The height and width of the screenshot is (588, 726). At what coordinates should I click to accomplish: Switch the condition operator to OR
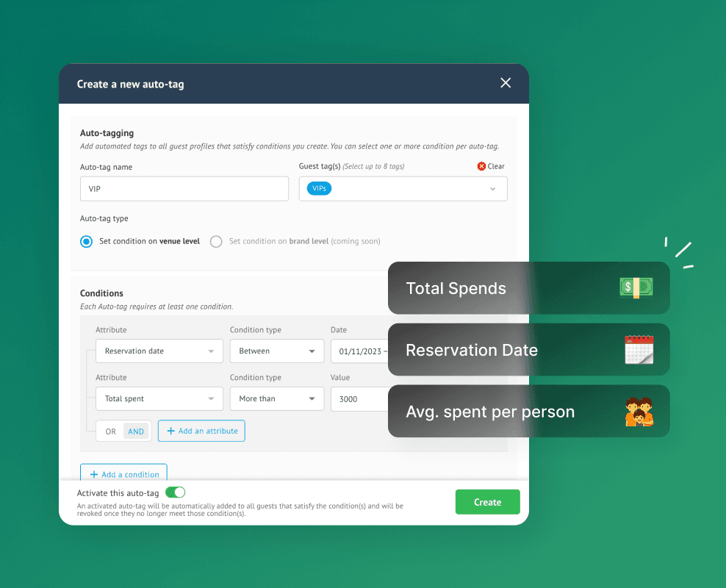[111, 431]
